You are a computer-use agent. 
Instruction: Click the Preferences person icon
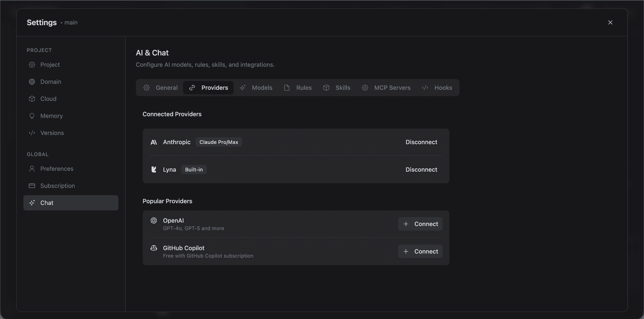tap(32, 169)
